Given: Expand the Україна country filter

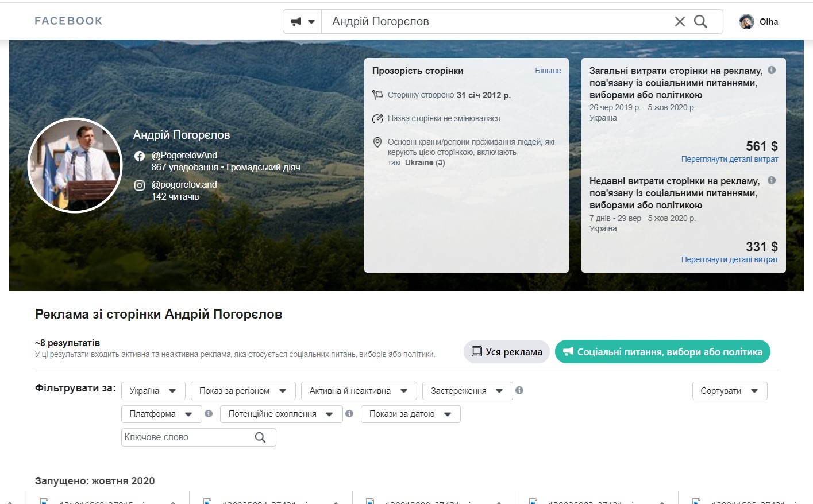Looking at the screenshot, I should click(153, 391).
